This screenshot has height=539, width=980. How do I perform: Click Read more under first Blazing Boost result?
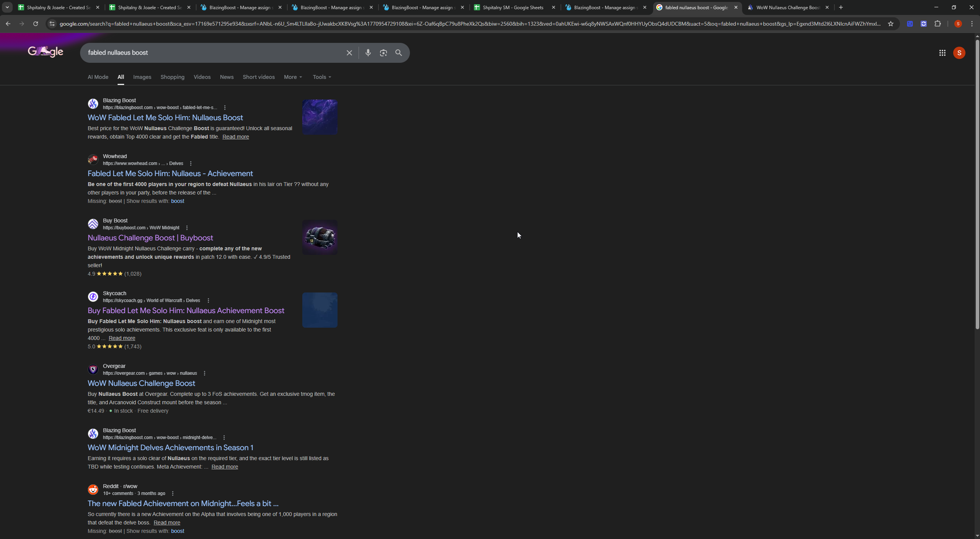(x=236, y=137)
